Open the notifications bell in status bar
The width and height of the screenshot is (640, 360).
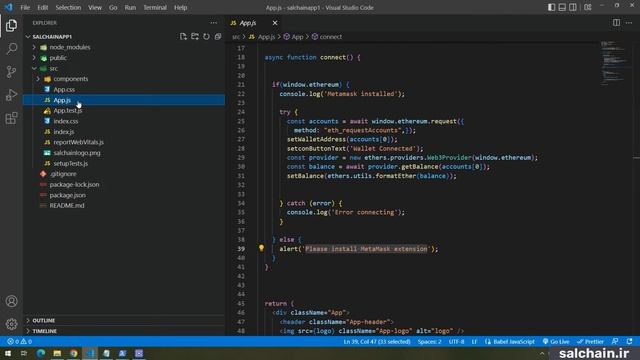(x=629, y=342)
